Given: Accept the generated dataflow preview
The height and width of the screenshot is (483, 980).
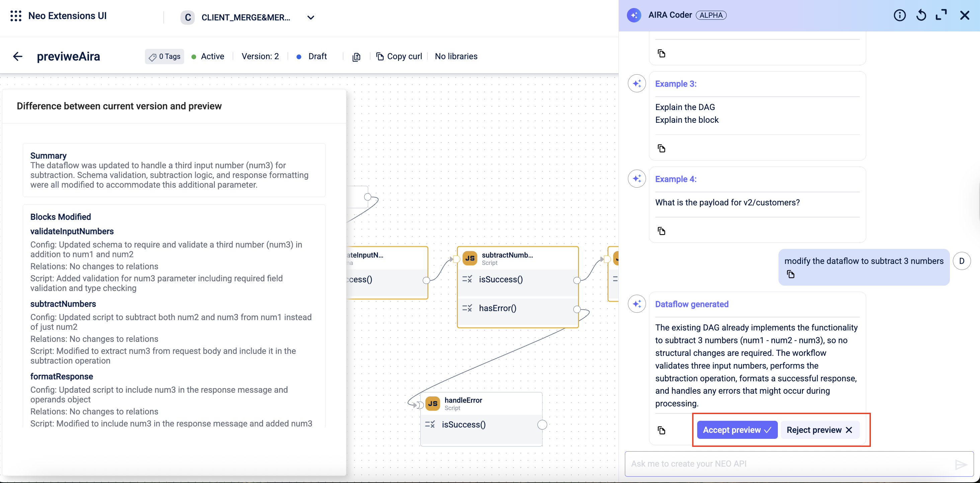Looking at the screenshot, I should click(737, 430).
